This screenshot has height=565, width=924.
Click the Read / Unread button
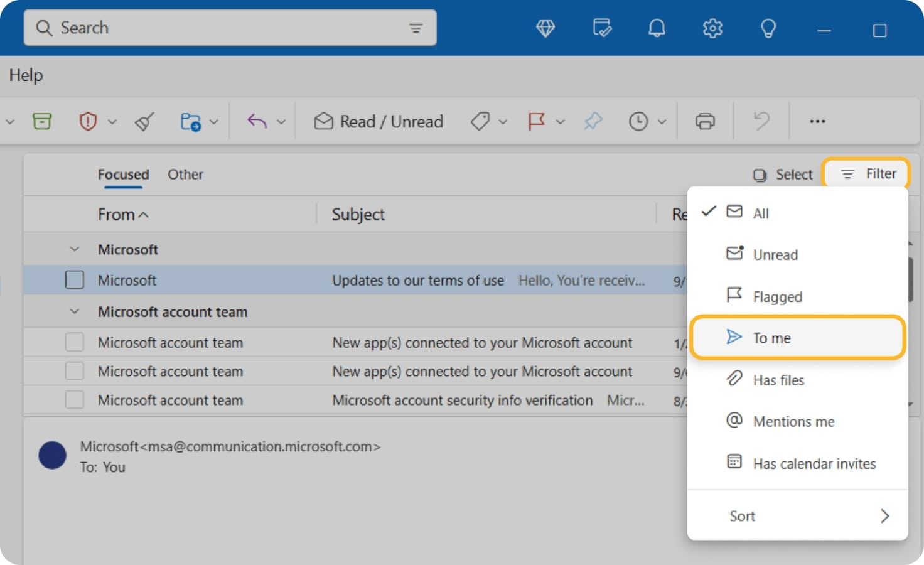(x=379, y=121)
